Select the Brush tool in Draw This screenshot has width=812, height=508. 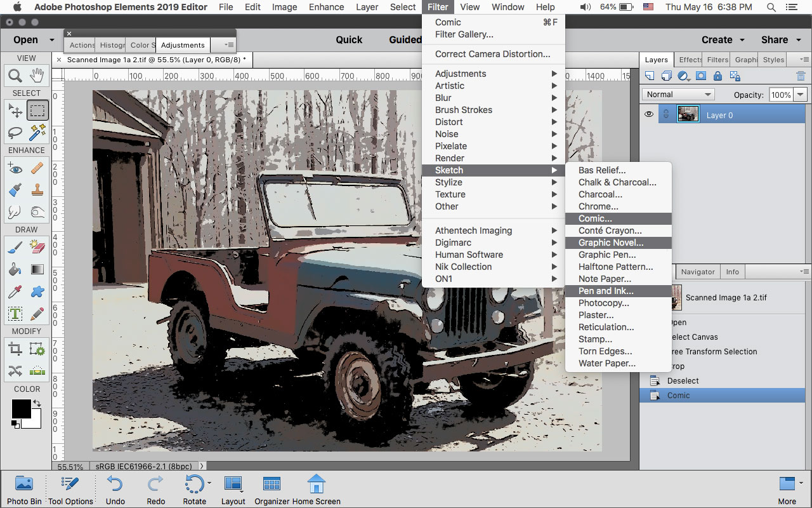click(15, 247)
